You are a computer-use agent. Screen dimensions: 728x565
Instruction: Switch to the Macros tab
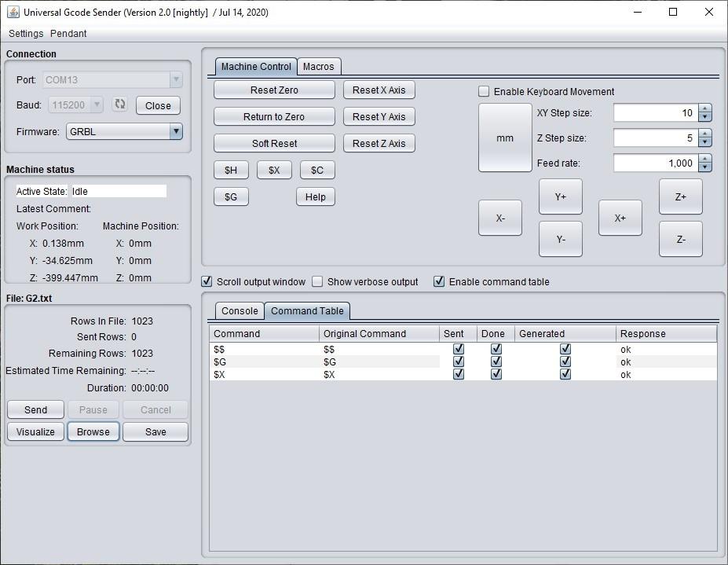pyautogui.click(x=319, y=67)
